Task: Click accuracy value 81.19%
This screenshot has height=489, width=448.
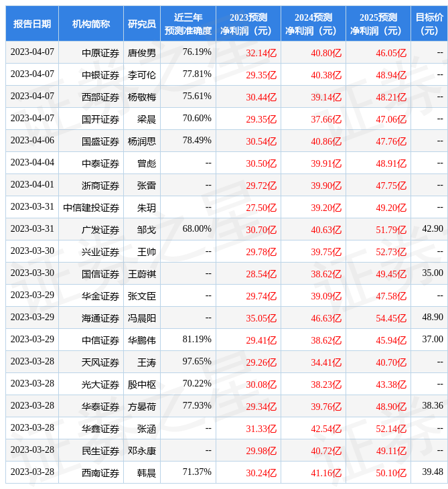Action: [197, 340]
